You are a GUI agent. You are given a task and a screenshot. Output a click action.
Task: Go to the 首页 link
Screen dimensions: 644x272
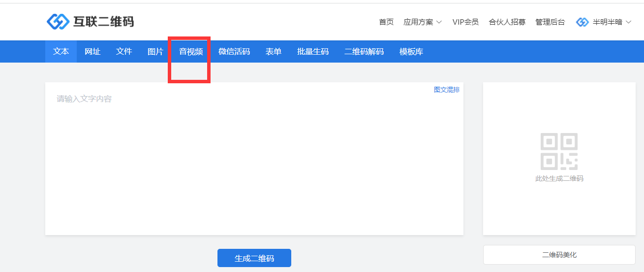click(386, 22)
